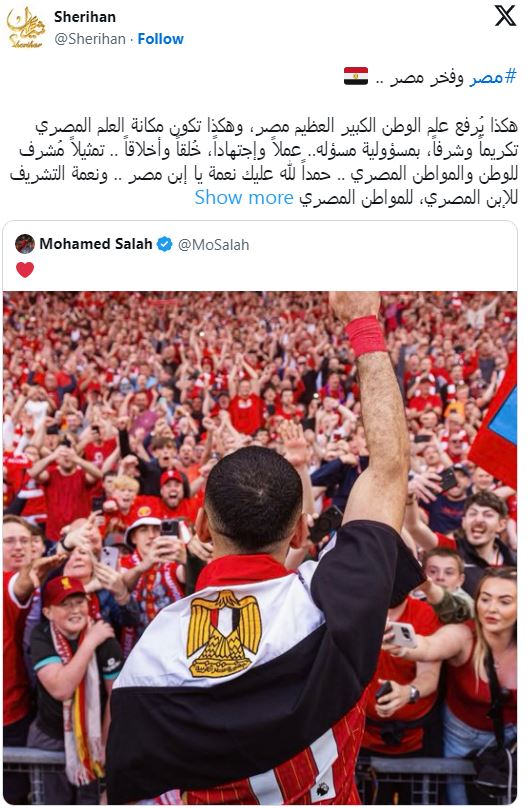Click the Mohamed Salah name in the quoted tweet

pyautogui.click(x=96, y=244)
